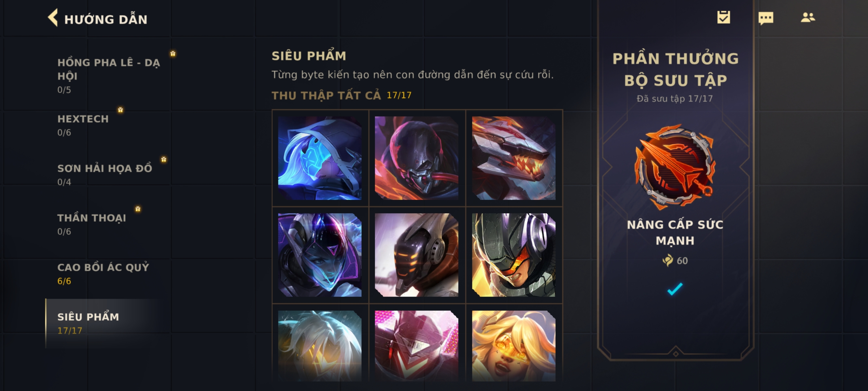Tap gift icon beside Sơn Hải Họa Đồ
The width and height of the screenshot is (868, 391).
(164, 159)
